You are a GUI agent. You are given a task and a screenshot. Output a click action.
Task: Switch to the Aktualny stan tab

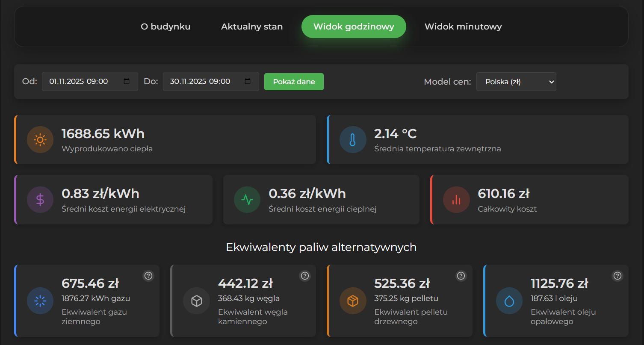point(252,27)
